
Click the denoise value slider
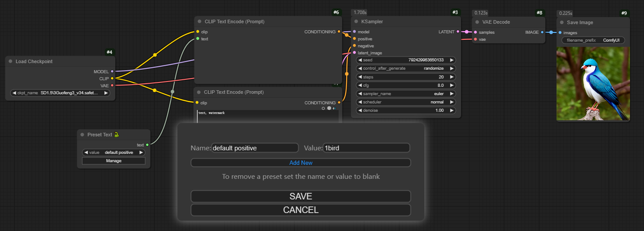tap(406, 110)
